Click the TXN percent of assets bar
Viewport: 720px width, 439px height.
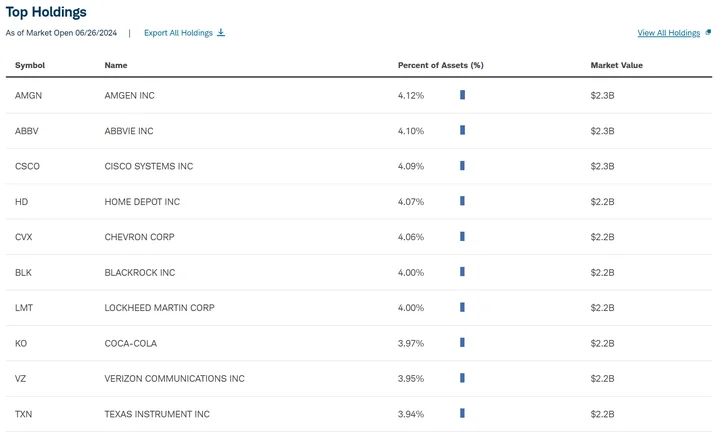coord(462,413)
